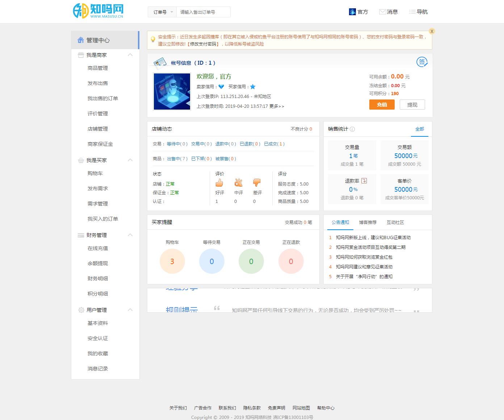Click the seller credit diamond icon
Screen dimensions: 504x420
[x=221, y=87]
